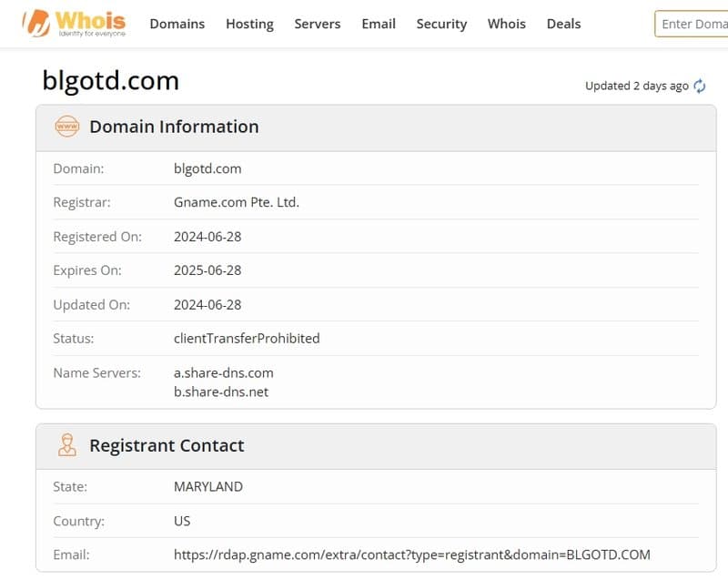Click the Registrant Contact section header
The width and height of the screenshot is (728, 580).
167,445
